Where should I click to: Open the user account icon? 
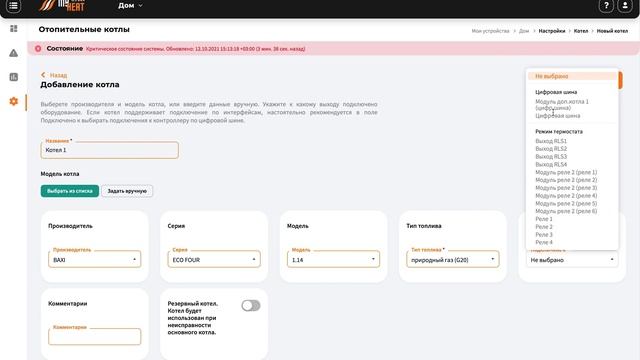625,6
